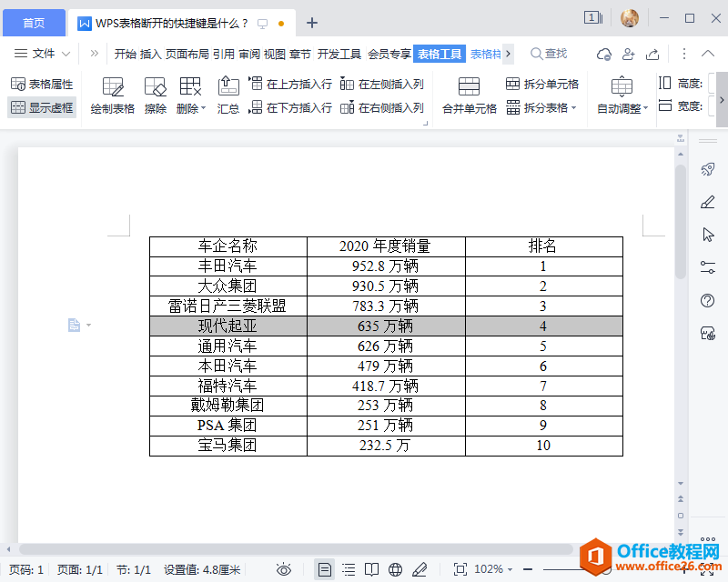
Task: Open the delete (删除) dropdown
Action: pos(190,95)
